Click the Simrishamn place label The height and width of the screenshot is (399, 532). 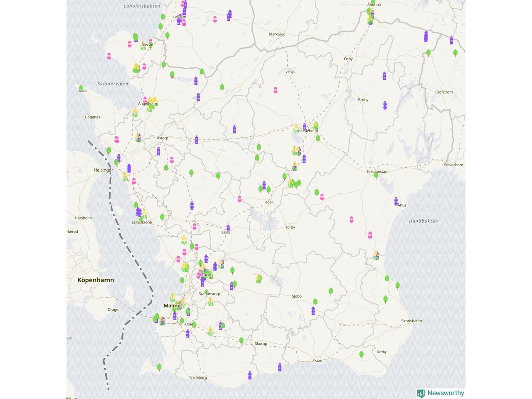click(x=411, y=321)
